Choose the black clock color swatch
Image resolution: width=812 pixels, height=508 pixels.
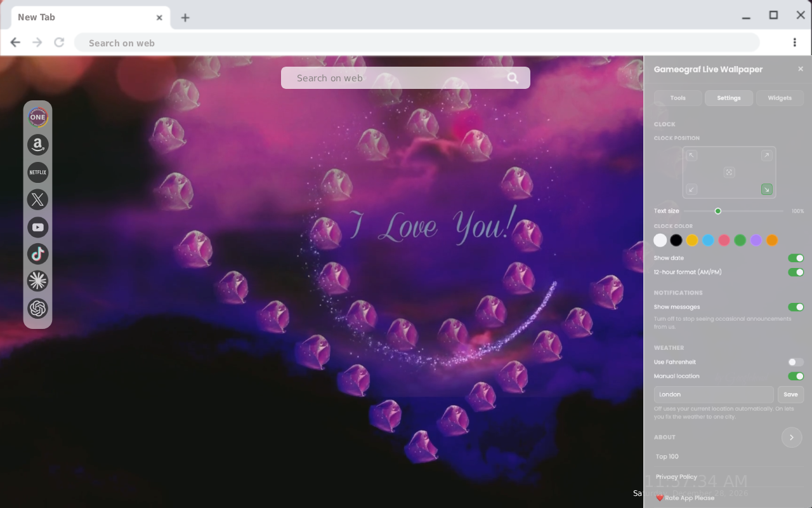click(676, 240)
